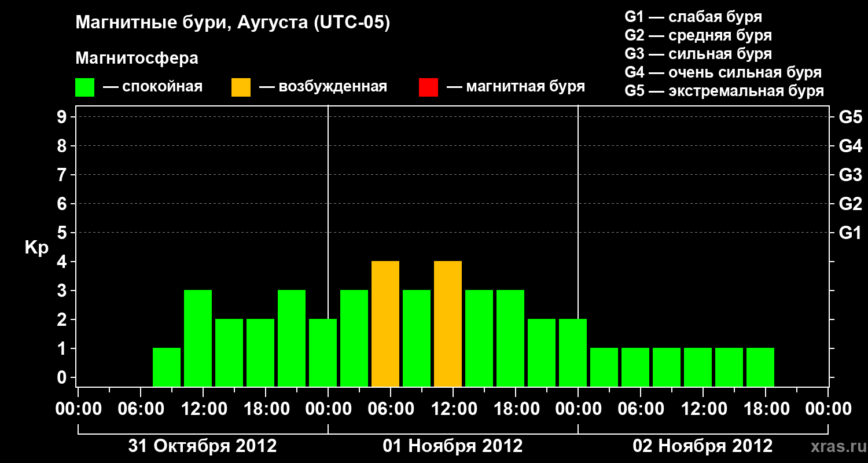The height and width of the screenshot is (463, 868).
Task: Click the 'Магнитосфера' legend heading
Action: [x=137, y=58]
